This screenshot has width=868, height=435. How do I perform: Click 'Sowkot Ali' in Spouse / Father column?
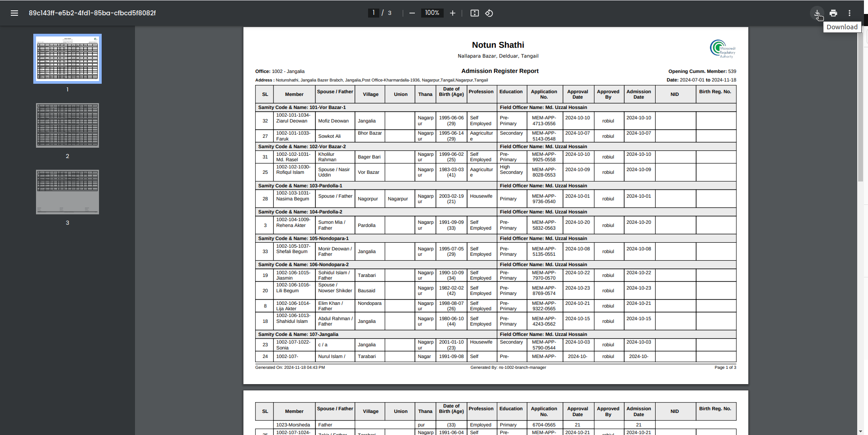tap(329, 136)
